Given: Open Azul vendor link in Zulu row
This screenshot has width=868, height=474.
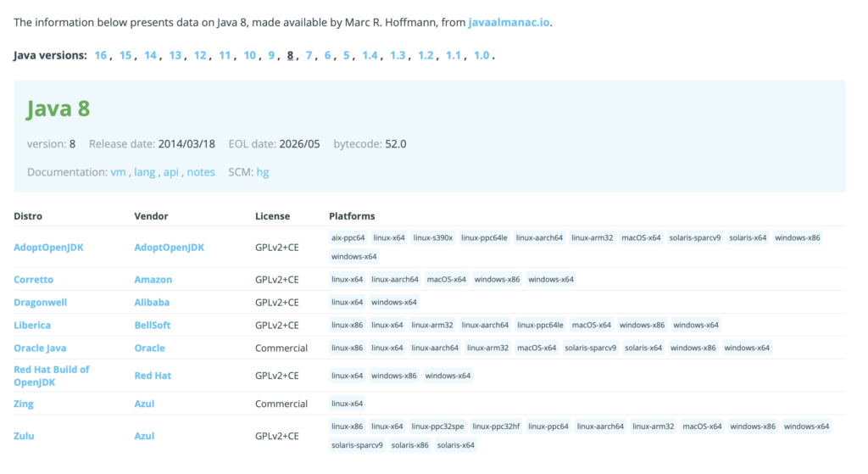Looking at the screenshot, I should [x=144, y=436].
